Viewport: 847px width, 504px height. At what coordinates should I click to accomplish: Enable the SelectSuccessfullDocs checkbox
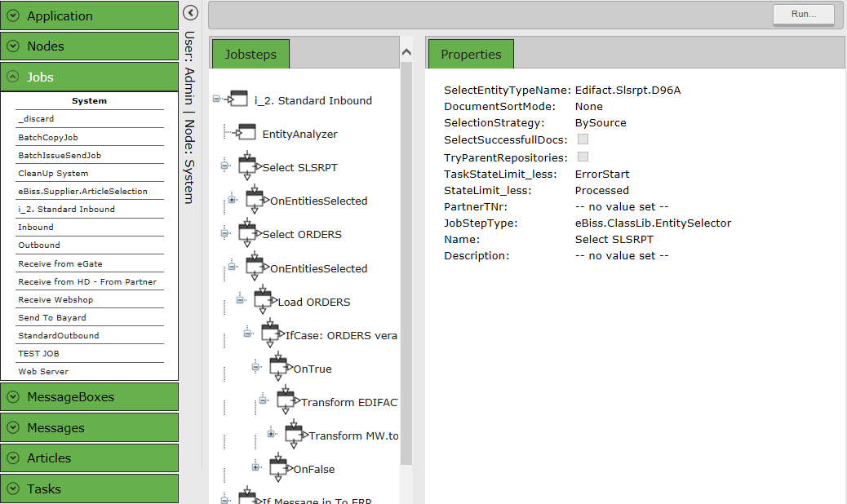pos(583,139)
